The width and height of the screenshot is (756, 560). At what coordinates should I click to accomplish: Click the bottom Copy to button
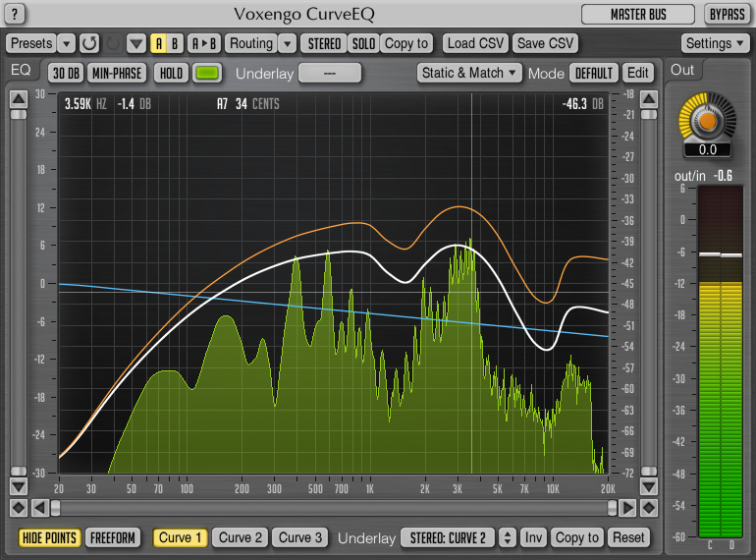coord(576,537)
